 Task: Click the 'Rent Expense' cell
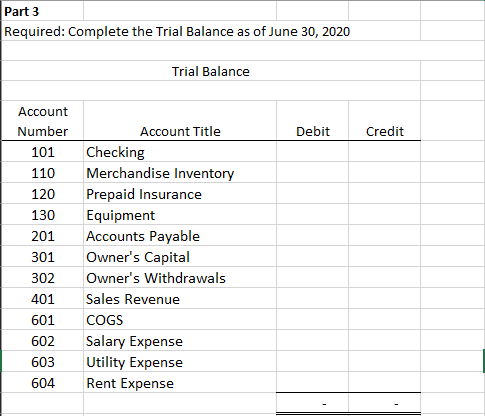point(180,383)
